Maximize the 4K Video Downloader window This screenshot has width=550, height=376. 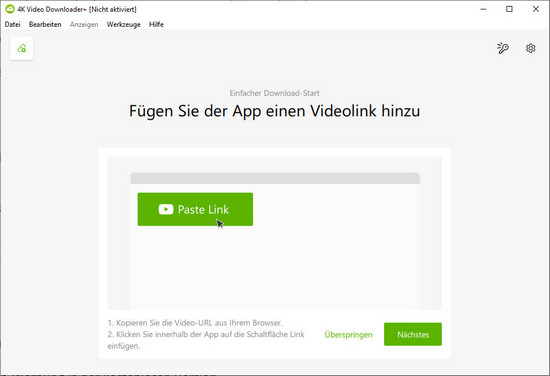point(509,9)
